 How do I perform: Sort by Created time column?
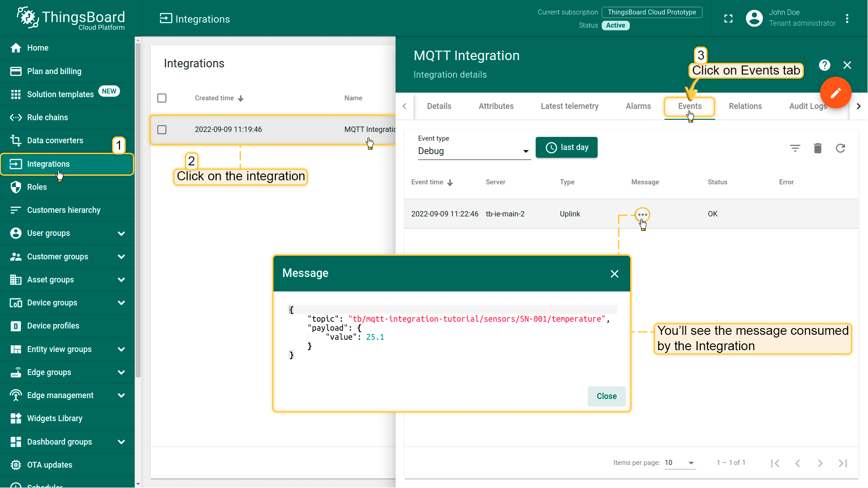(x=219, y=98)
